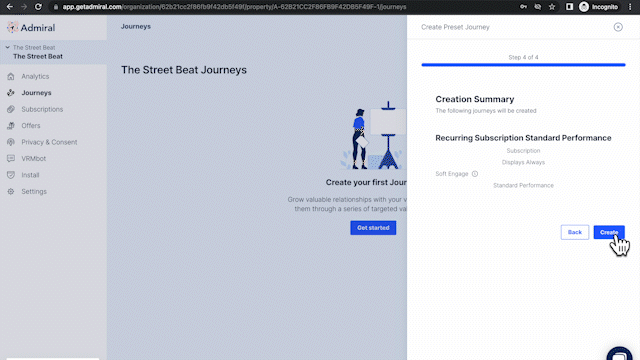Click the VRMbot chat icon
The height and width of the screenshot is (360, 640).
point(11,158)
